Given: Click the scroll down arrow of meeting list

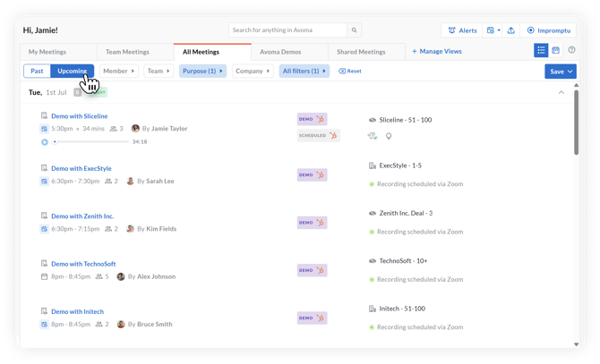Looking at the screenshot, I should tap(576, 344).
